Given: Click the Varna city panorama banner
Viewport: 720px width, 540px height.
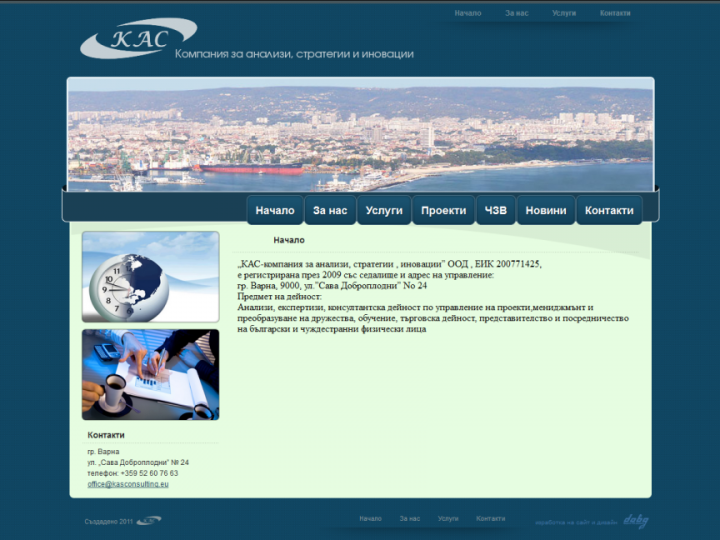Looking at the screenshot, I should pyautogui.click(x=360, y=135).
